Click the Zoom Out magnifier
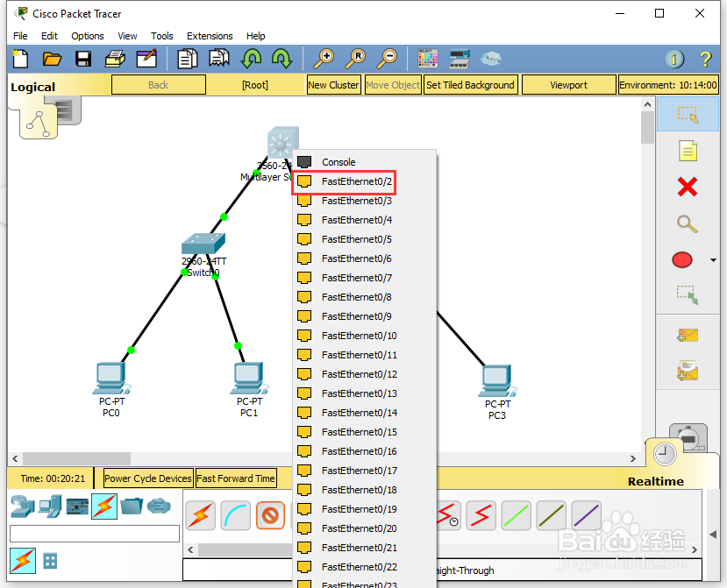 tap(387, 59)
